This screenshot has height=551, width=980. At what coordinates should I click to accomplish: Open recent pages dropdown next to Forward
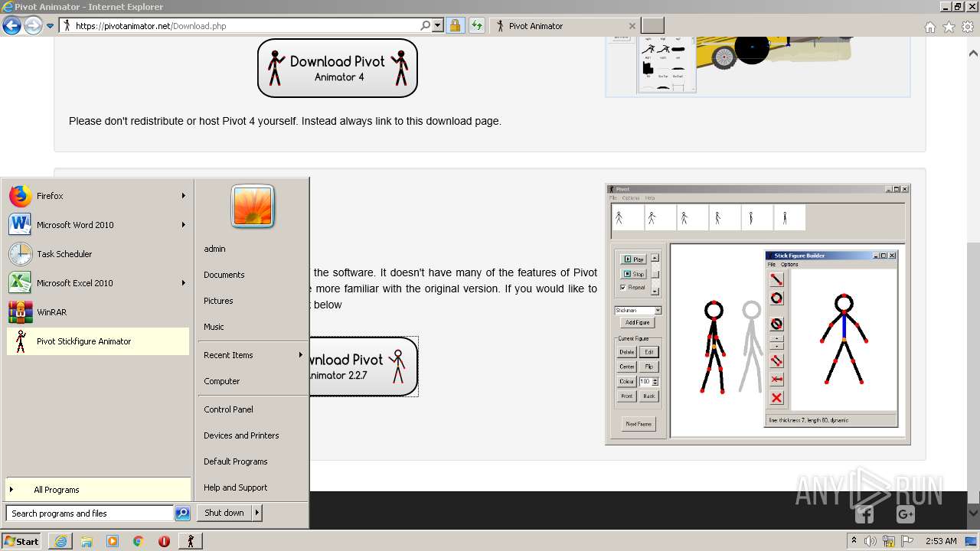coord(50,26)
